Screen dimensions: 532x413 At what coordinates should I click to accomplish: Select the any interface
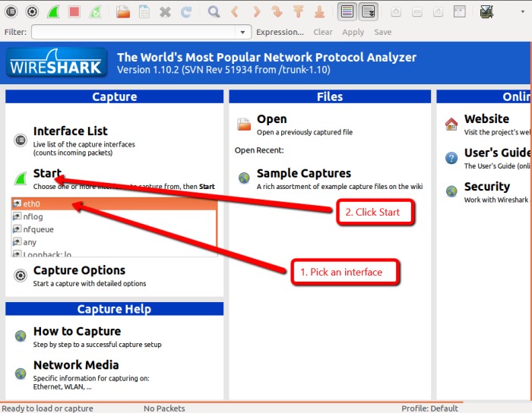(x=114, y=242)
